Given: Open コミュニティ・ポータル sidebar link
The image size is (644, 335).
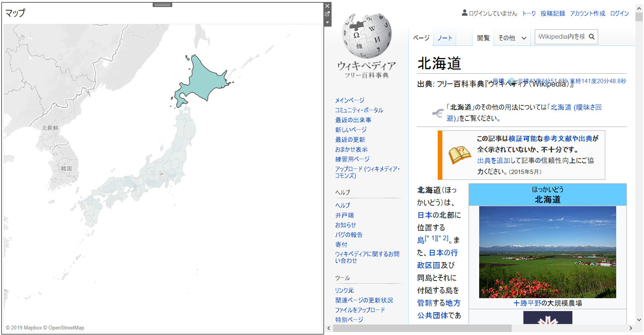Looking at the screenshot, I should click(359, 110).
